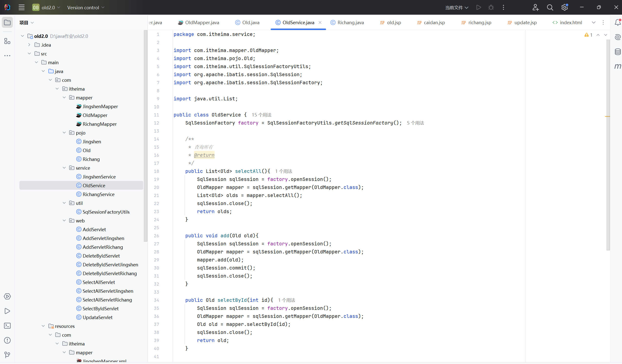Open the old2.0 project dropdown
This screenshot has width=622, height=364.
(46, 7)
